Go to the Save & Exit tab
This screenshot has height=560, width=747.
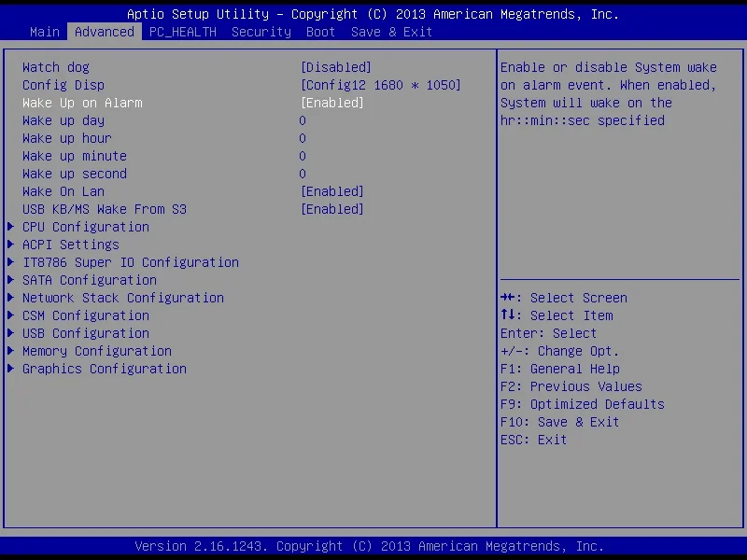click(x=391, y=32)
